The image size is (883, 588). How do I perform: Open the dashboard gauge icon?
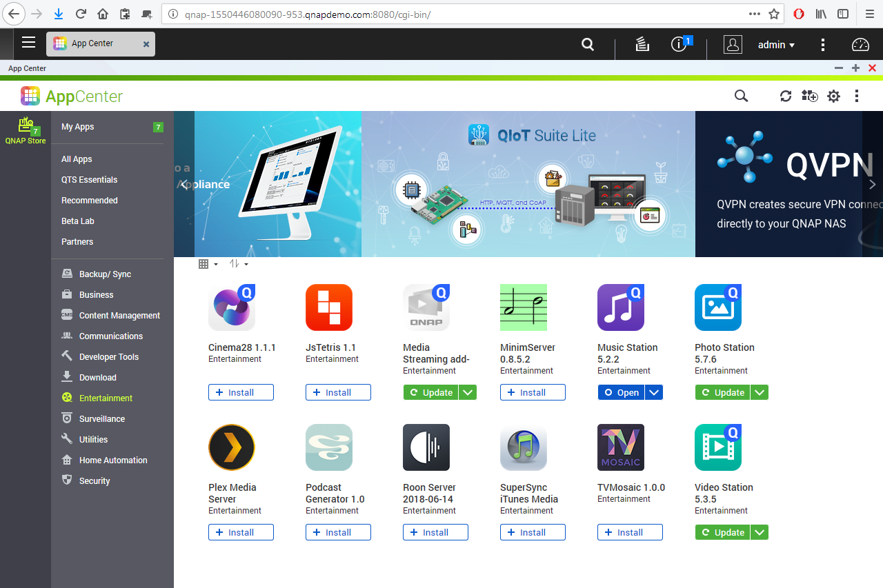pyautogui.click(x=860, y=45)
